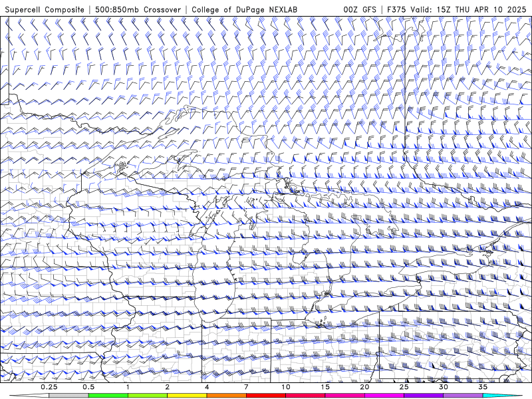The height and width of the screenshot is (399, 532).
Task: Pick the lime legend swatch (1–2)
Action: tap(148, 396)
